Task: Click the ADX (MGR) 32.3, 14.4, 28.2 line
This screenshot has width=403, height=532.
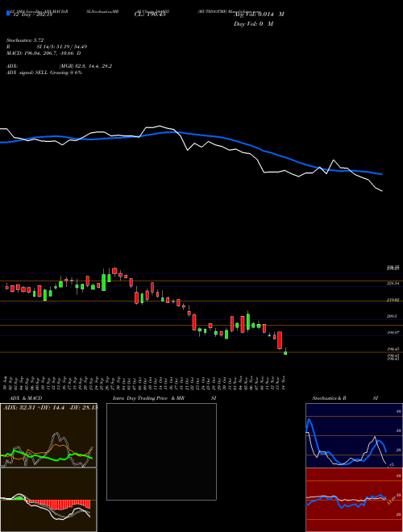Action: pos(59,66)
